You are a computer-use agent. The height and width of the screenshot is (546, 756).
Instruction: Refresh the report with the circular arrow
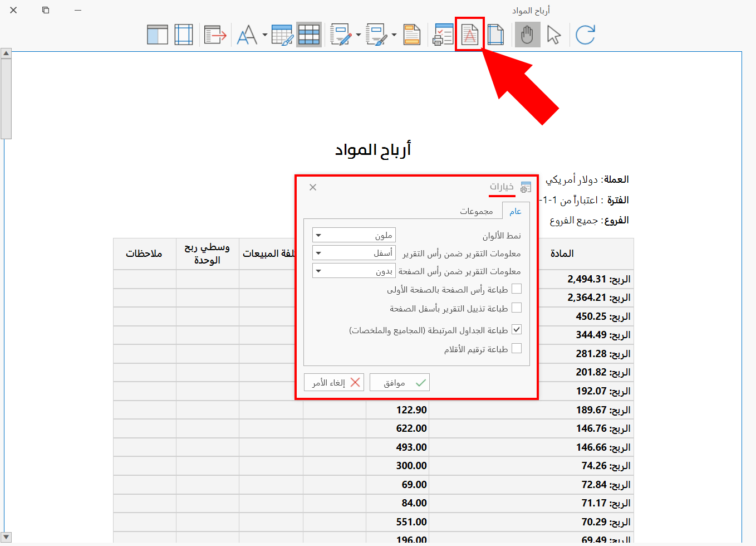tap(585, 35)
